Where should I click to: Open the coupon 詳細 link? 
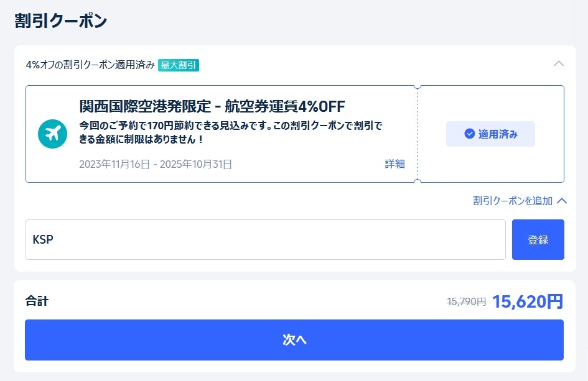coord(394,164)
